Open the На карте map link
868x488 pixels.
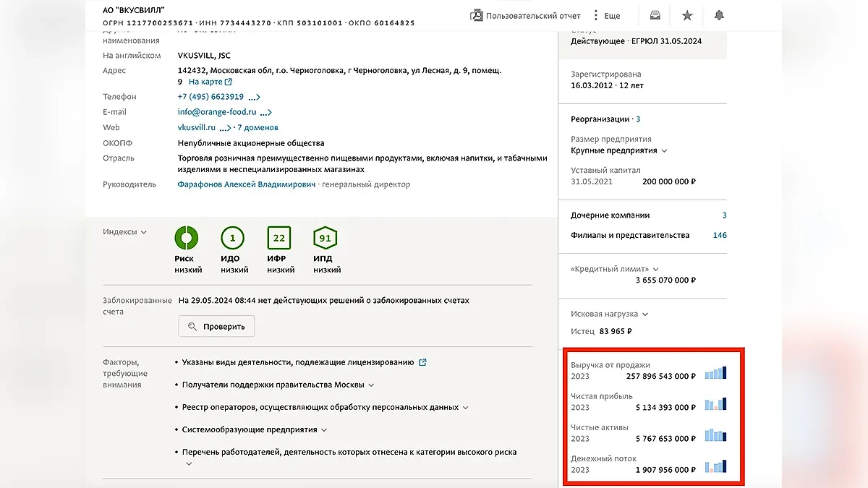pos(210,82)
